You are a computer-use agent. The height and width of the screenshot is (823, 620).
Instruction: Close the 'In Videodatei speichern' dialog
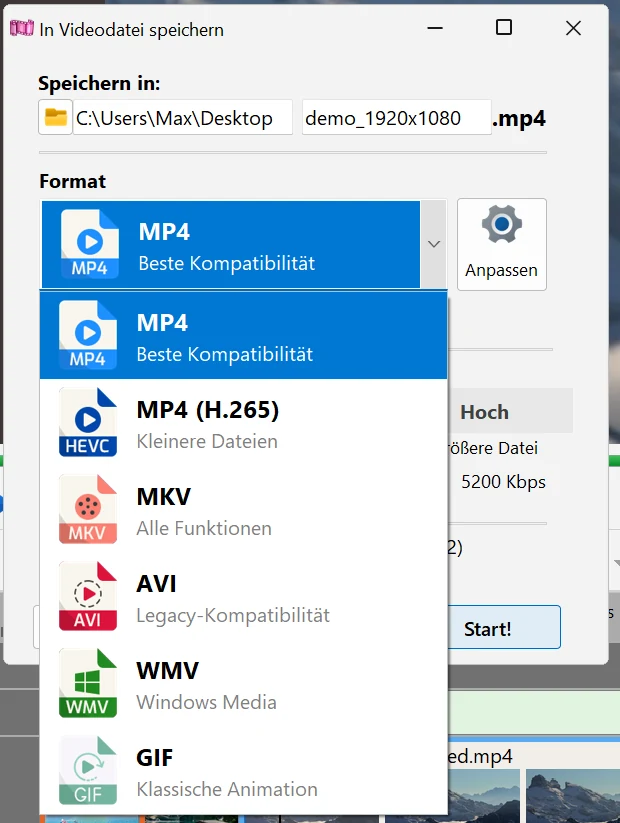[x=573, y=28]
